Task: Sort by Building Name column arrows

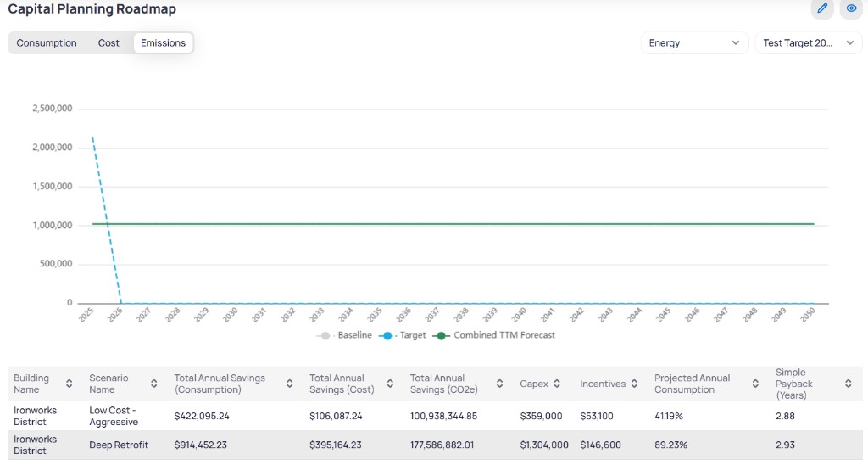Action: (70, 384)
